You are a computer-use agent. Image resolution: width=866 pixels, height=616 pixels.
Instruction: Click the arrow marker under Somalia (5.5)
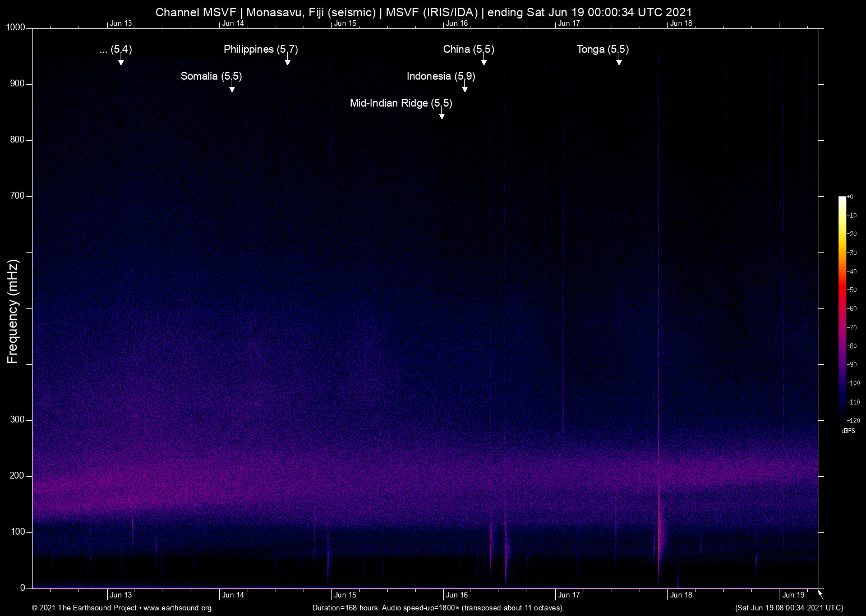tap(232, 88)
